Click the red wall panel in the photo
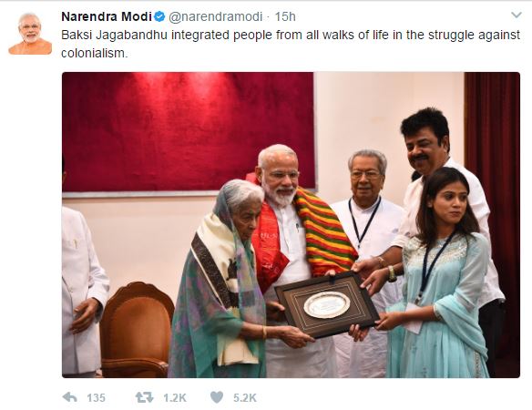The height and width of the screenshot is (410, 532). click(189, 132)
